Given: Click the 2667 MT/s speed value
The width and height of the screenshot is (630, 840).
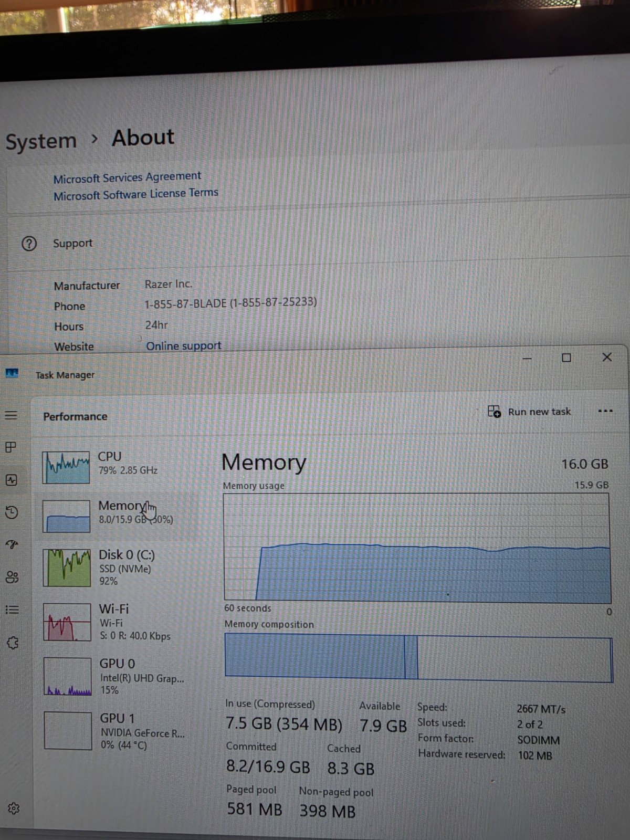Looking at the screenshot, I should click(x=541, y=709).
